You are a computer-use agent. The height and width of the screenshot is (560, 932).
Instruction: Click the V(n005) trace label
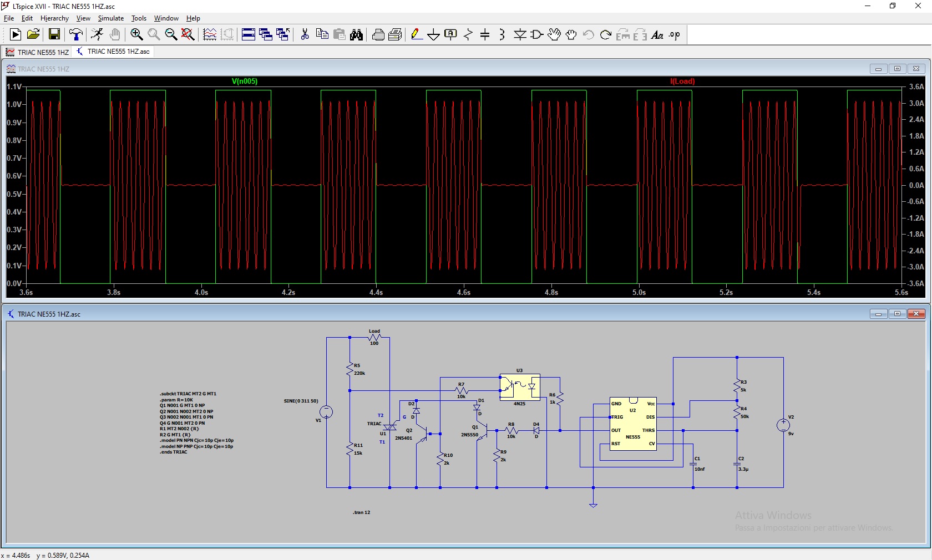coord(244,82)
